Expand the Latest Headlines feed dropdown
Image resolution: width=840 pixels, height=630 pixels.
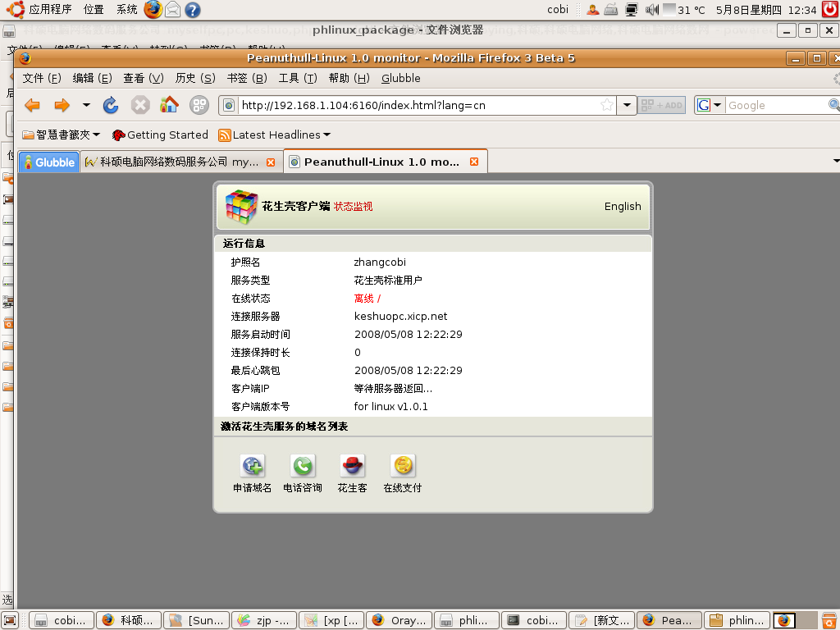point(274,135)
